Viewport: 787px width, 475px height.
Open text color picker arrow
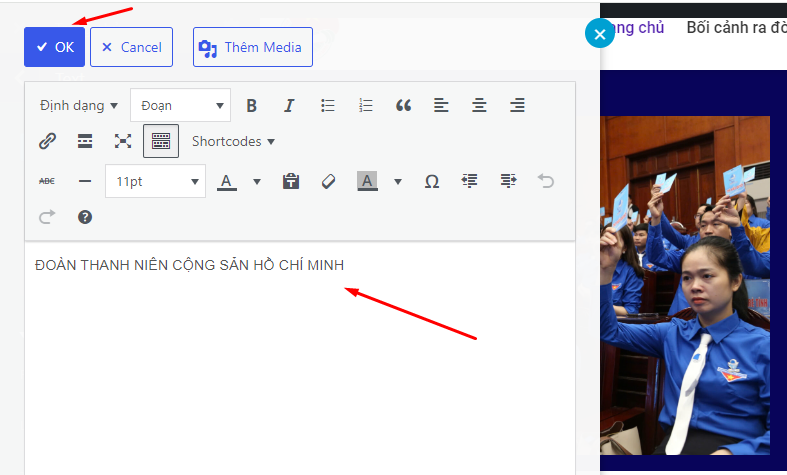pos(256,182)
